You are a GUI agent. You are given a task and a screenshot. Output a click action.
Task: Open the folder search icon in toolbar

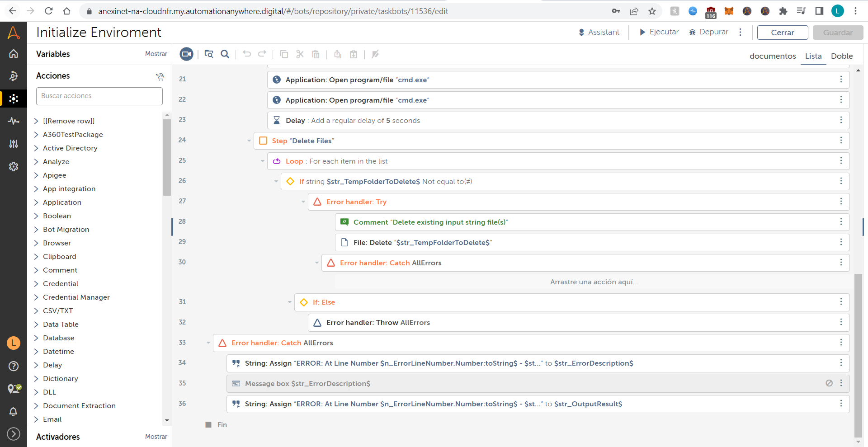[208, 54]
